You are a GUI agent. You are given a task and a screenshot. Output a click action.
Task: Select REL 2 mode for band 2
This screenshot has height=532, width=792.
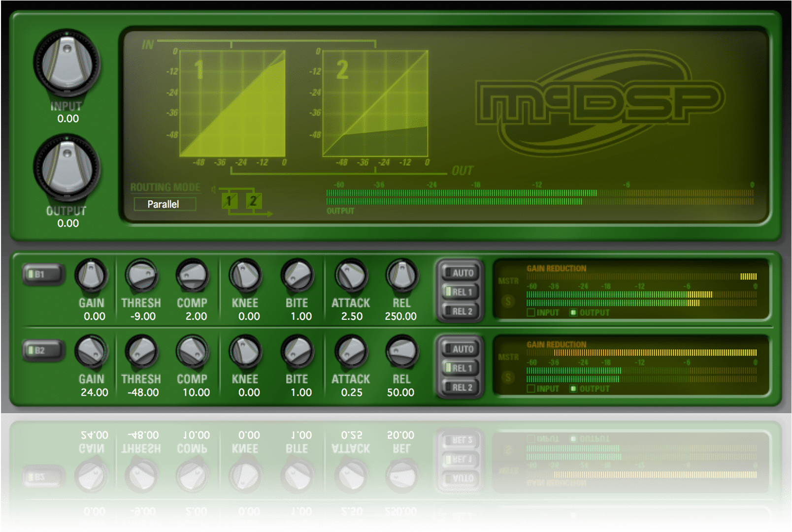pos(460,387)
